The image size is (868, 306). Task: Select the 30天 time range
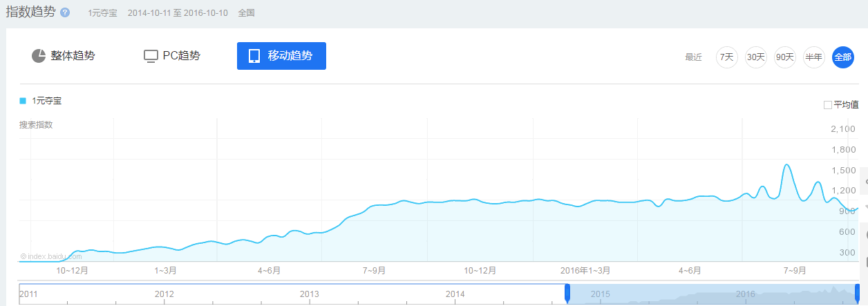pos(756,57)
